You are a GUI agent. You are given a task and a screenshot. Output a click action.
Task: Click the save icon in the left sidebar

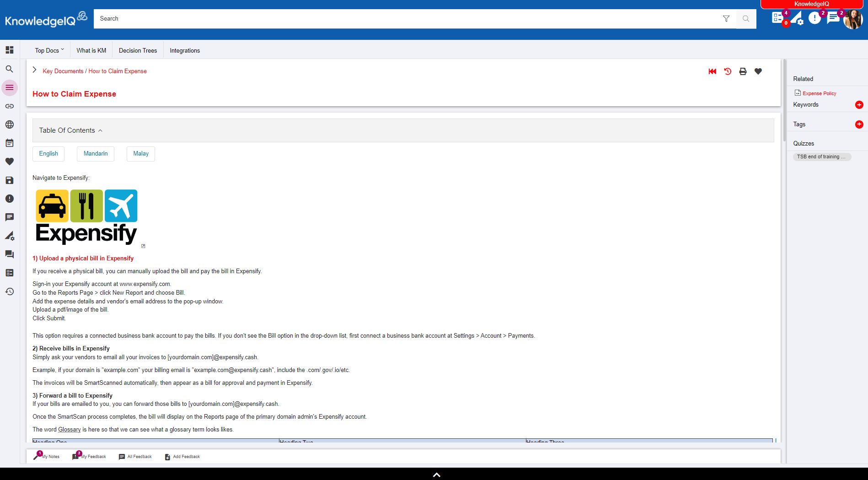pos(10,180)
